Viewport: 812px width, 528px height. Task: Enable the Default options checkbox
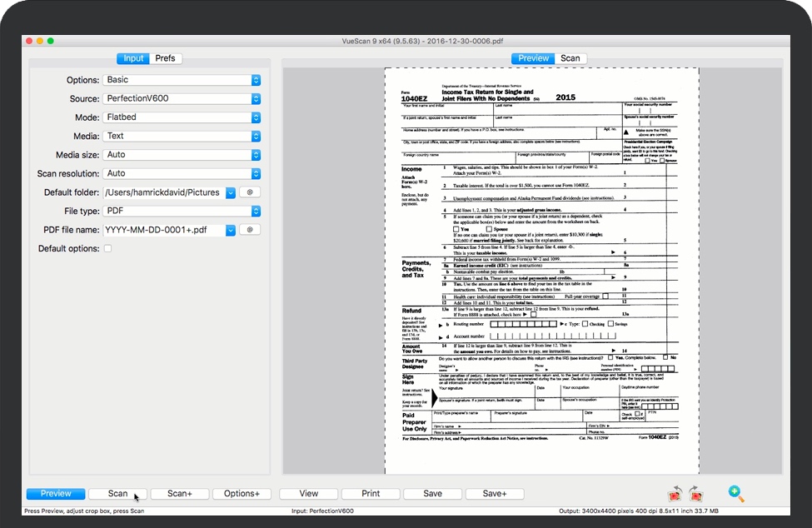[107, 249]
